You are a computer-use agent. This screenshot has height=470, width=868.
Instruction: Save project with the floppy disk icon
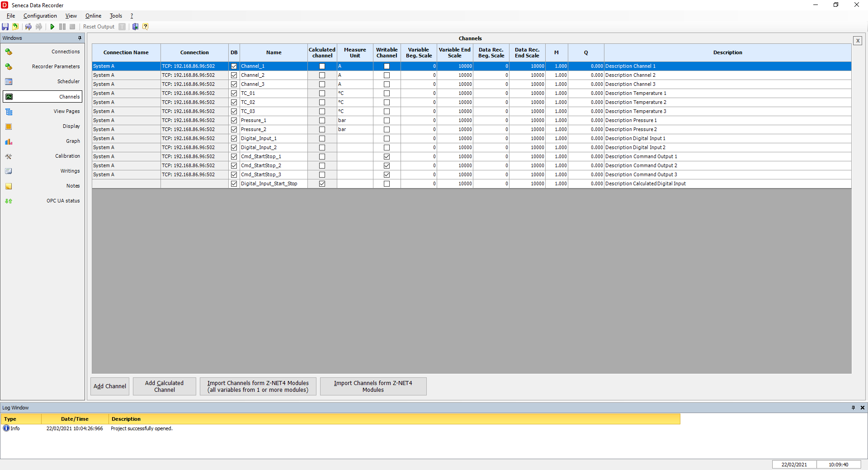[5, 27]
